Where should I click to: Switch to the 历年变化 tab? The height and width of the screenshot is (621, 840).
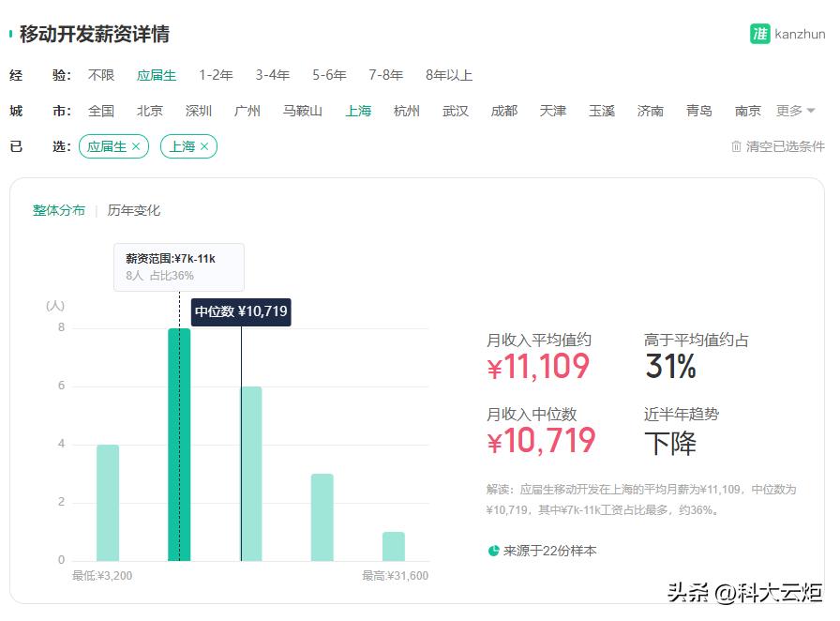[x=134, y=210]
